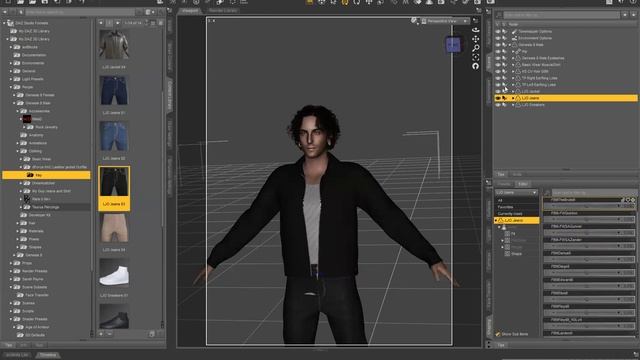The height and width of the screenshot is (360, 640).
Task: Open the Perspective View camera dropdown
Action: click(x=446, y=21)
